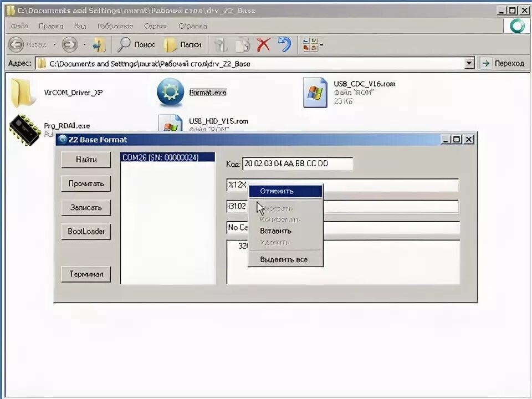Viewport: 532px width, 399px height.
Task: Open the Файл menu in Explorer
Action: [x=19, y=26]
